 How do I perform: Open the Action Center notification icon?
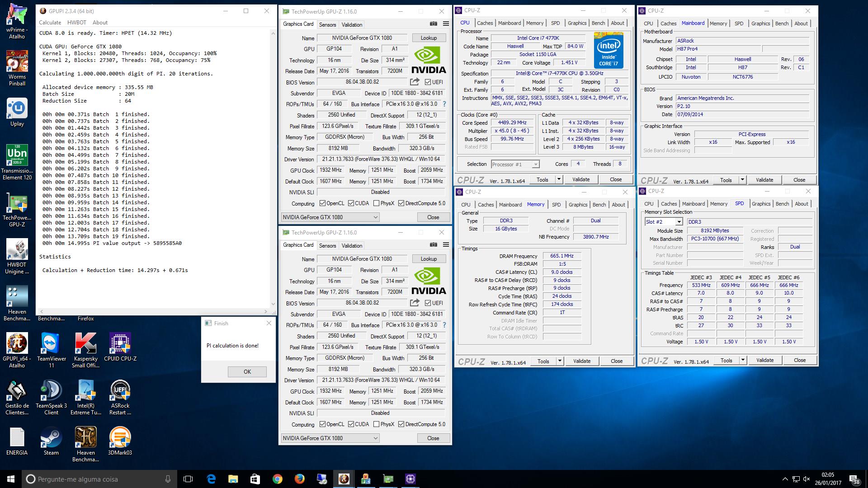(854, 479)
